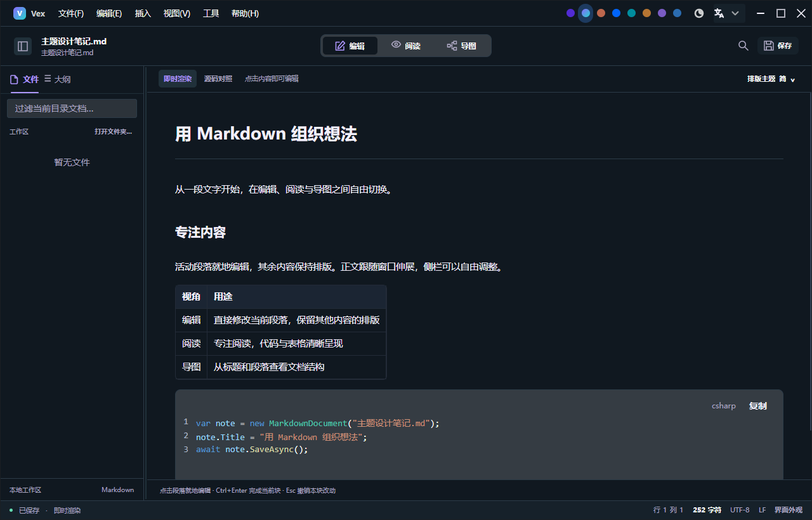Click the 专注内容 subheading
The width and height of the screenshot is (812, 520).
[200, 233]
